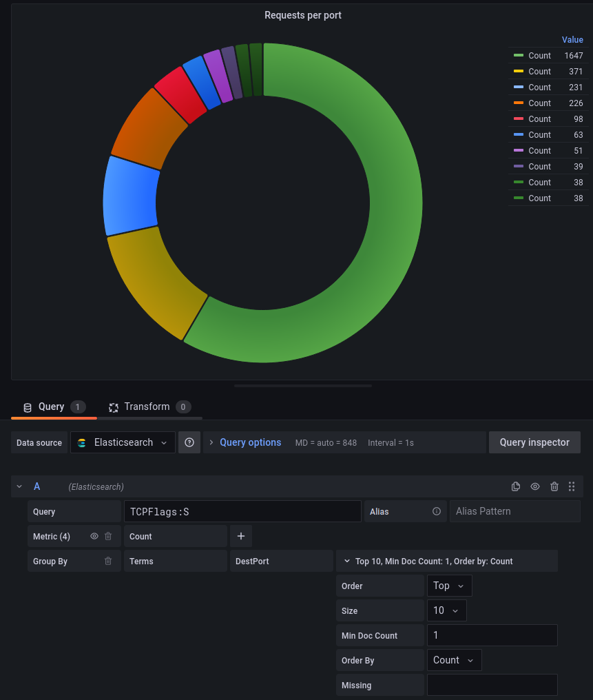Open the Order dropdown showing Top
593x700 pixels.
[x=449, y=586]
